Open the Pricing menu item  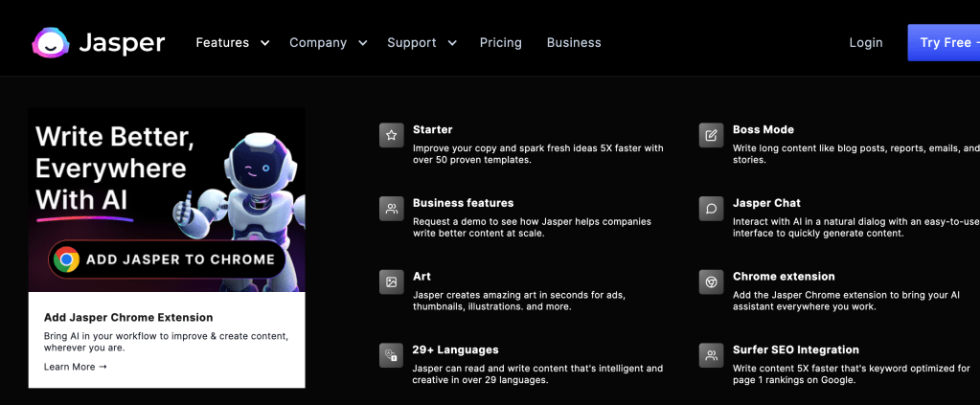(x=501, y=43)
